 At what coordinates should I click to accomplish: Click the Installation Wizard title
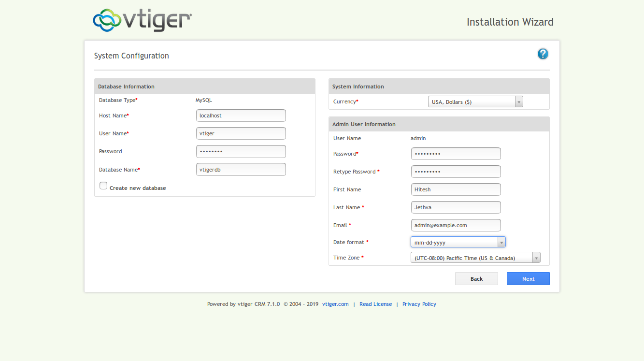(x=510, y=22)
